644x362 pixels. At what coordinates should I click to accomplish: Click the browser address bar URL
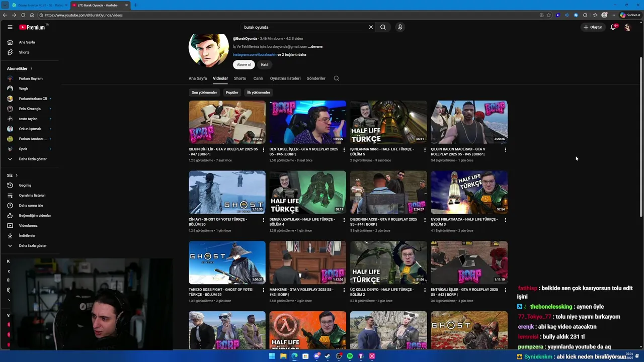point(84,15)
